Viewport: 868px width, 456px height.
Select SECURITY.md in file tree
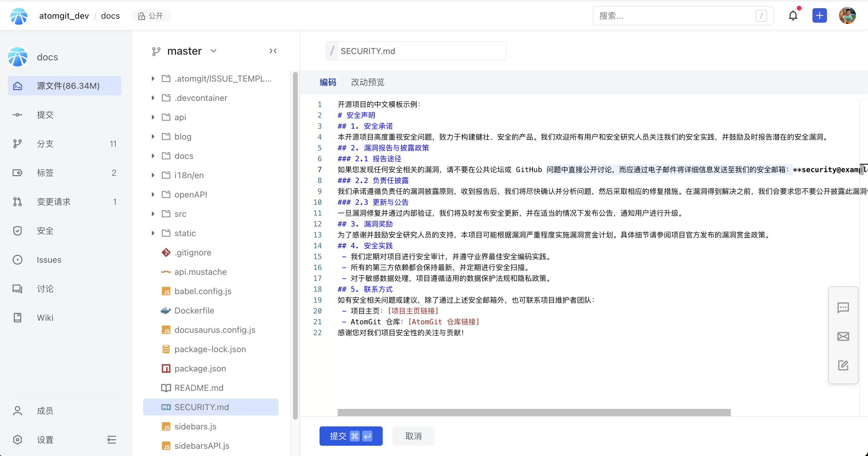pos(211,407)
